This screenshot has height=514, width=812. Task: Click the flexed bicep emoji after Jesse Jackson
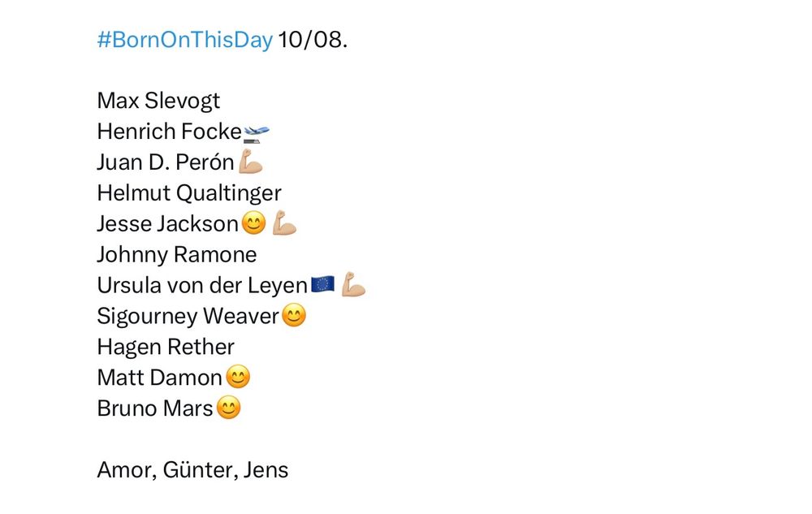pyautogui.click(x=284, y=223)
